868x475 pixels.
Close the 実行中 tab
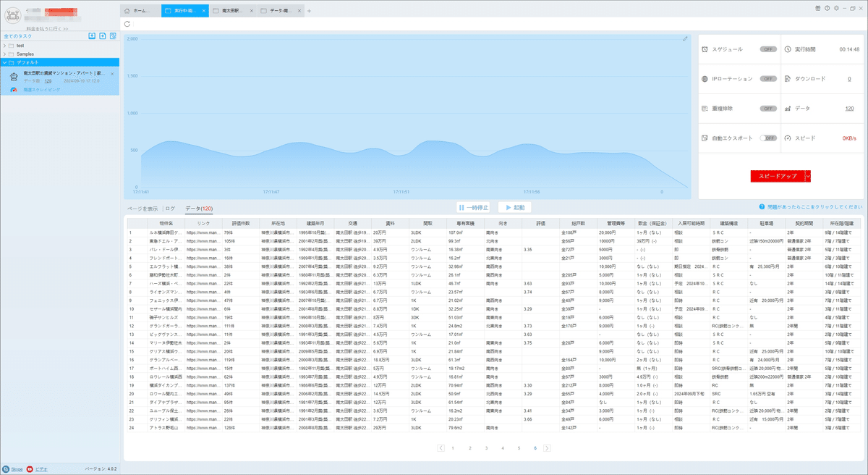click(203, 11)
